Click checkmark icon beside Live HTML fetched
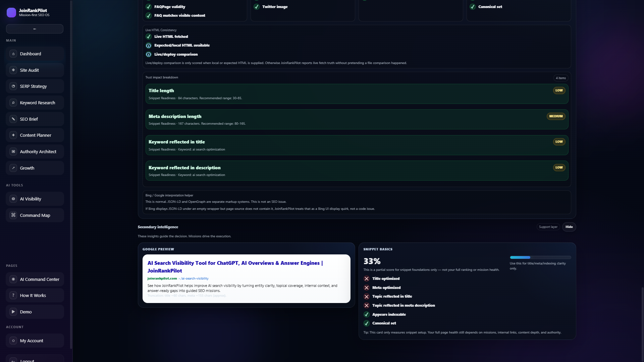The width and height of the screenshot is (644, 362). tap(149, 37)
